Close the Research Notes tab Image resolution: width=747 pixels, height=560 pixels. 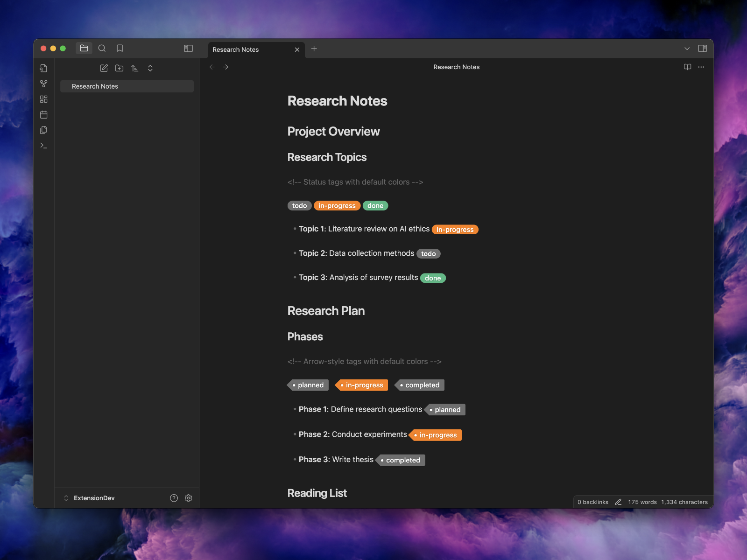[x=297, y=49]
